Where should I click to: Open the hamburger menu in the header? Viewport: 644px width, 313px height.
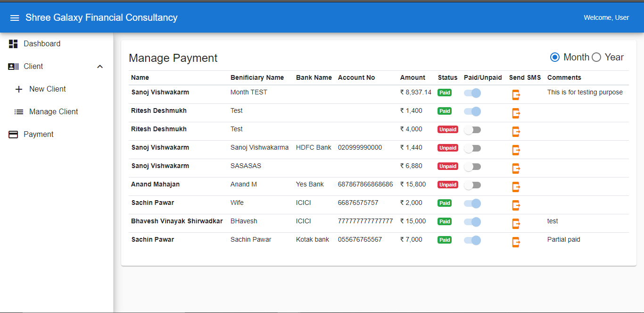(14, 17)
